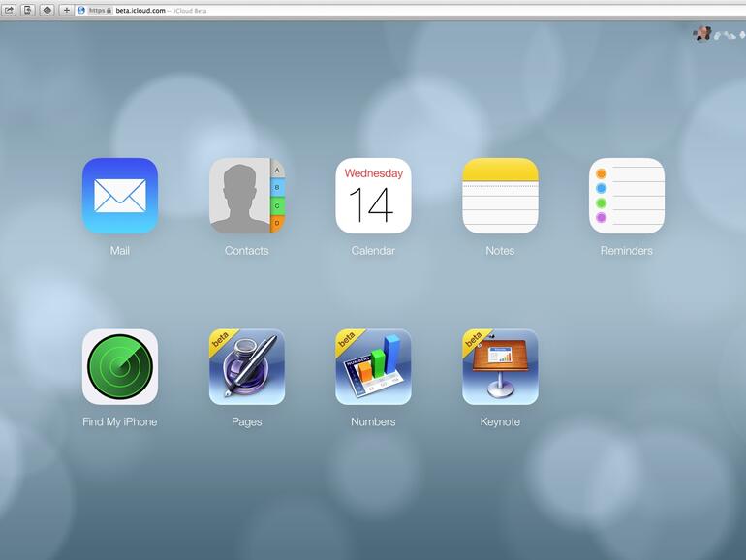746x560 pixels.
Task: Click the Find My iPhone label
Action: pyautogui.click(x=120, y=422)
